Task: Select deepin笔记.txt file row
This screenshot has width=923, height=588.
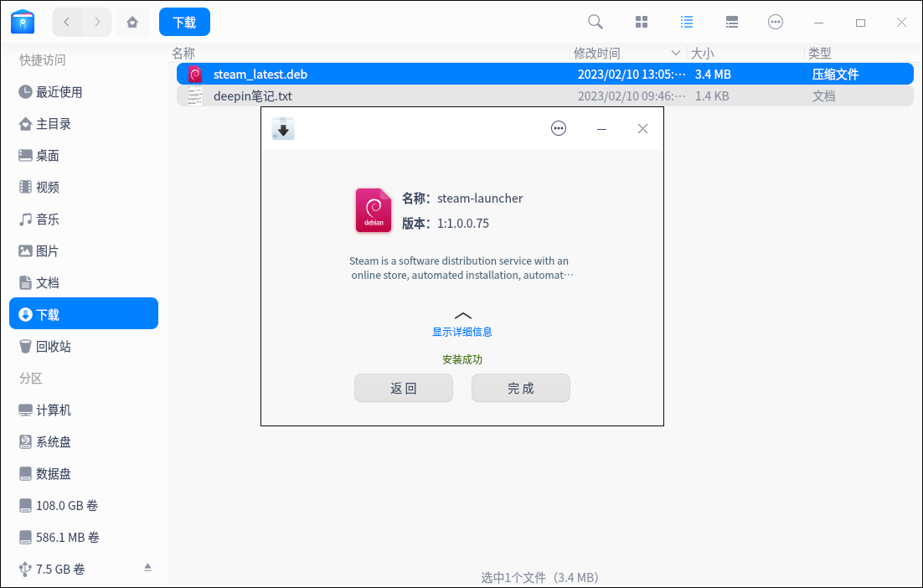Action: pyautogui.click(x=545, y=96)
